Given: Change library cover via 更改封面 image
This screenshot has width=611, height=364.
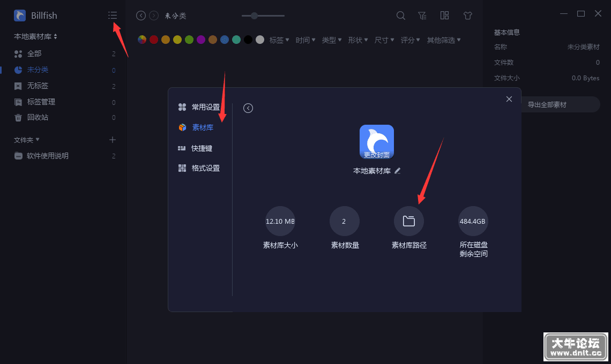Looking at the screenshot, I should [x=376, y=142].
